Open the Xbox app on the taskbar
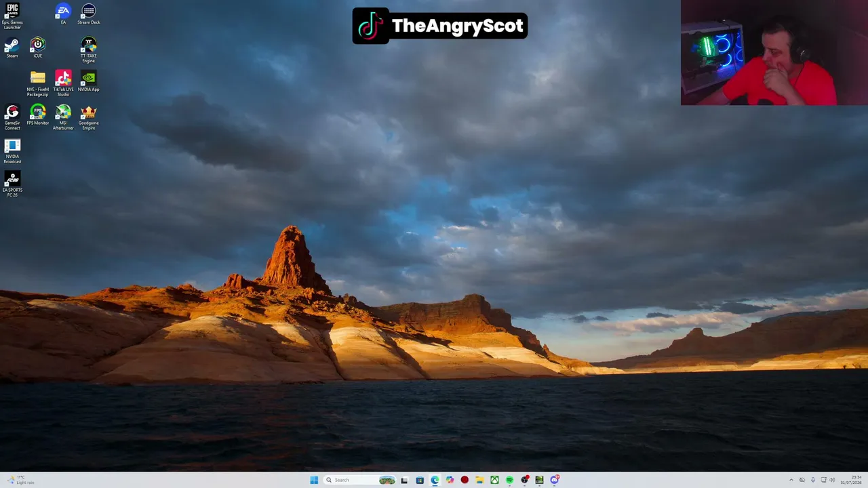The height and width of the screenshot is (488, 868). click(x=494, y=480)
